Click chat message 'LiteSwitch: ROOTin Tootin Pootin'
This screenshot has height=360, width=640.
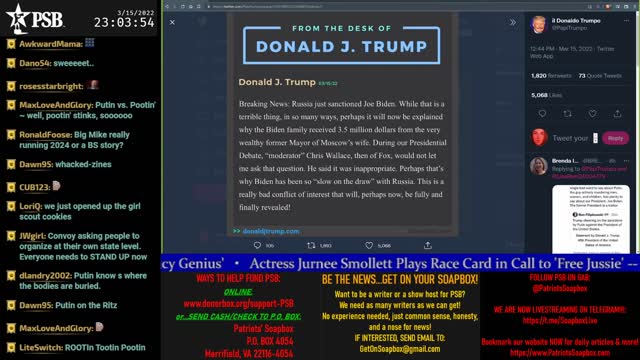point(82,348)
